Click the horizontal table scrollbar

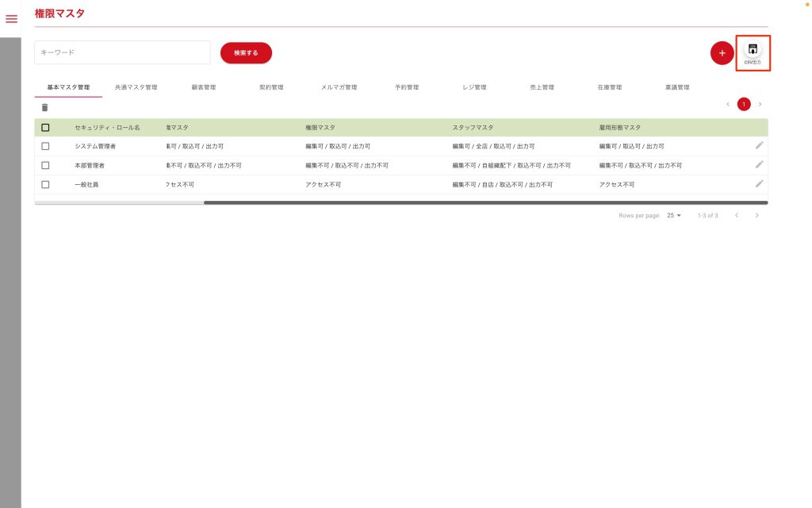[485, 202]
